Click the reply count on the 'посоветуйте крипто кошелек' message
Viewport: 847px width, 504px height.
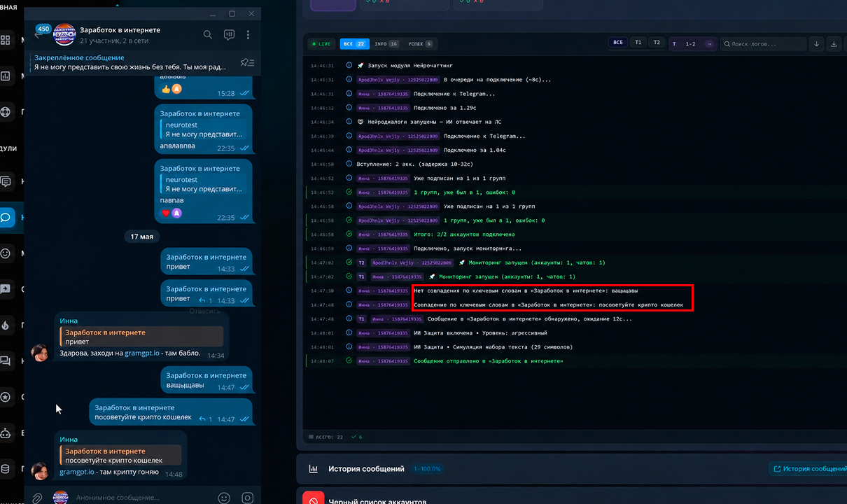[207, 419]
